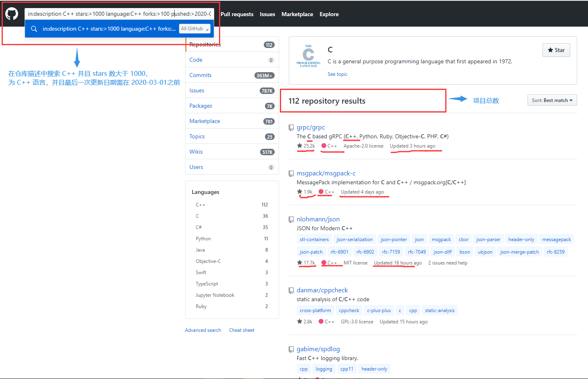
Task: Filter results by Python language
Action: point(232,239)
